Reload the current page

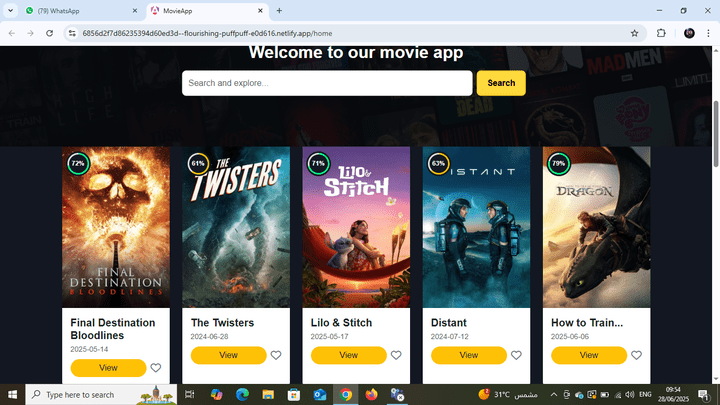click(50, 33)
